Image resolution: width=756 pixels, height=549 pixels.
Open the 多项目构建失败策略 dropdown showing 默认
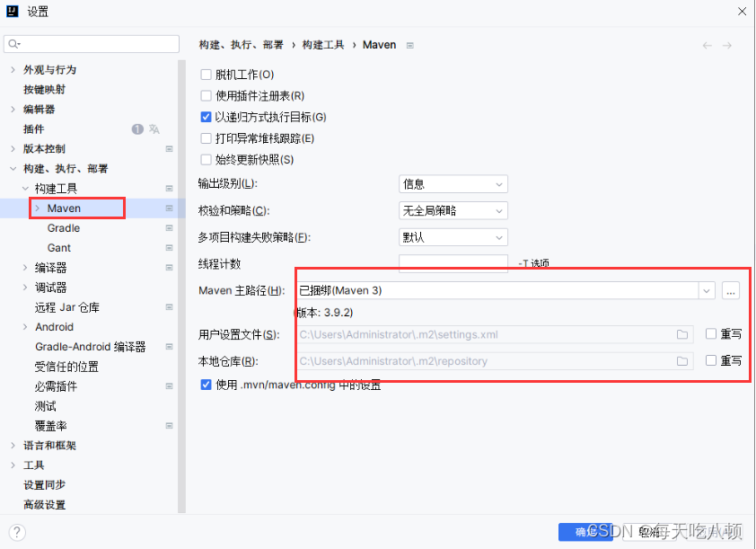[453, 237]
